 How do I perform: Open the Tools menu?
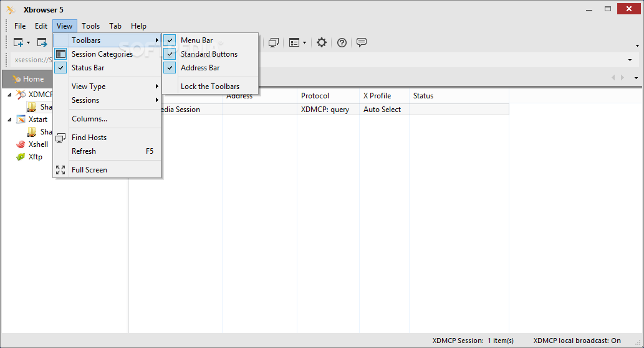tap(90, 26)
